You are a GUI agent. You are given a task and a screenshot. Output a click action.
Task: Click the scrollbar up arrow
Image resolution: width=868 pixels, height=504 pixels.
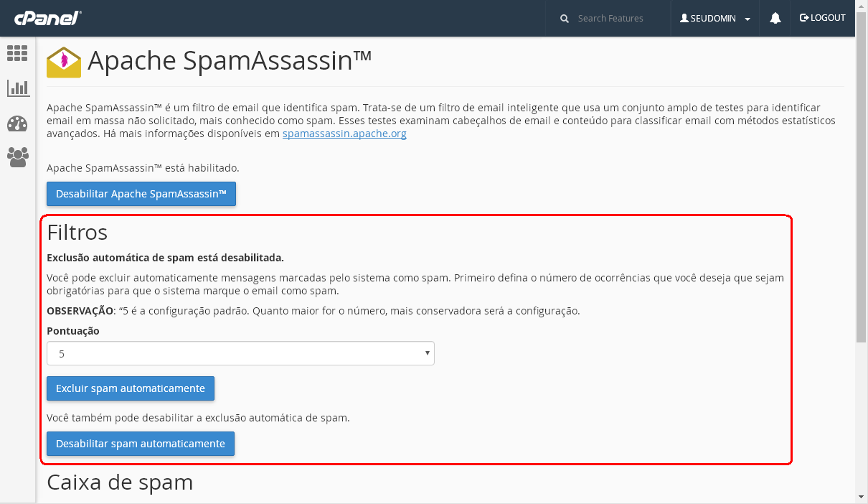tap(862, 6)
